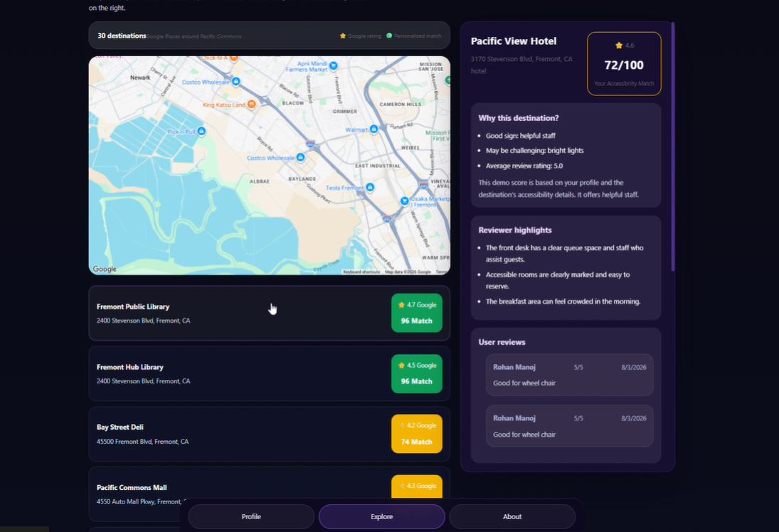779x532 pixels.
Task: Click the Newark label on map
Action: click(140, 78)
